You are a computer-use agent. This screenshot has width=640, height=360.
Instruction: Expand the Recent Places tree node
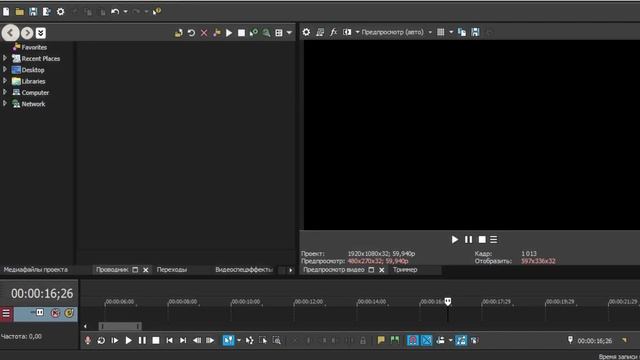[5, 58]
